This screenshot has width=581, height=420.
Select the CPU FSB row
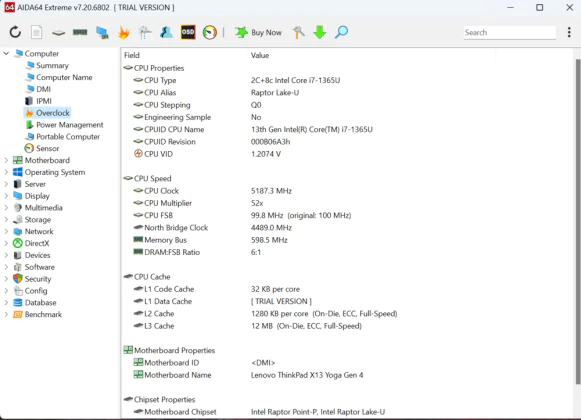347,215
